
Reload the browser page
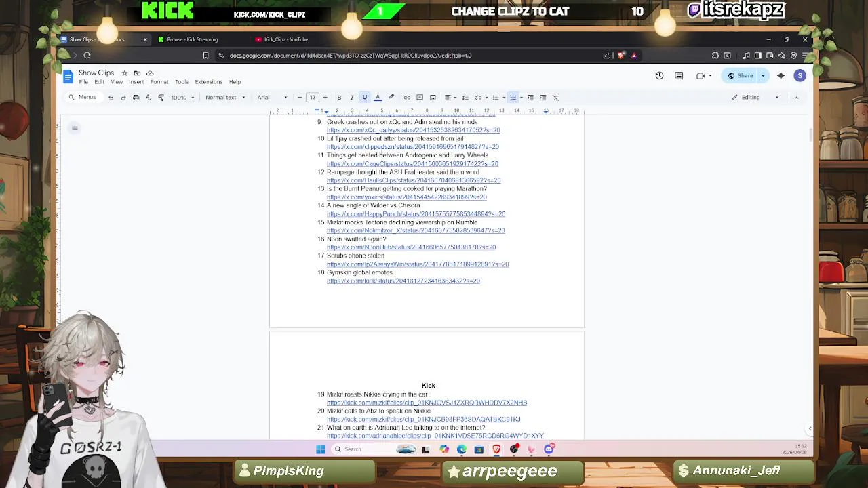tap(87, 56)
